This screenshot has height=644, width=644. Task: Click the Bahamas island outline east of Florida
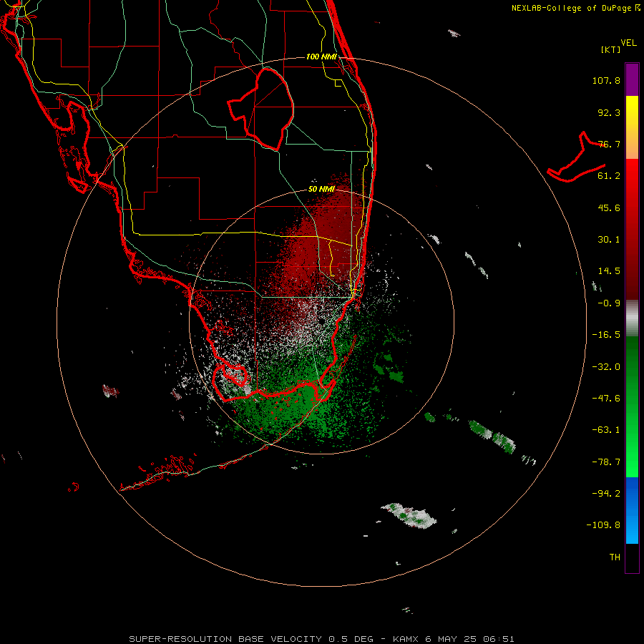[576, 157]
